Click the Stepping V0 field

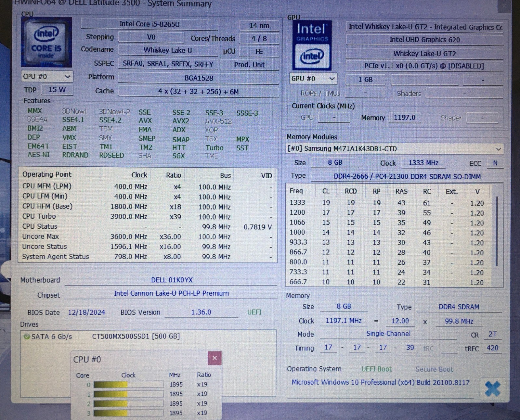click(151, 37)
